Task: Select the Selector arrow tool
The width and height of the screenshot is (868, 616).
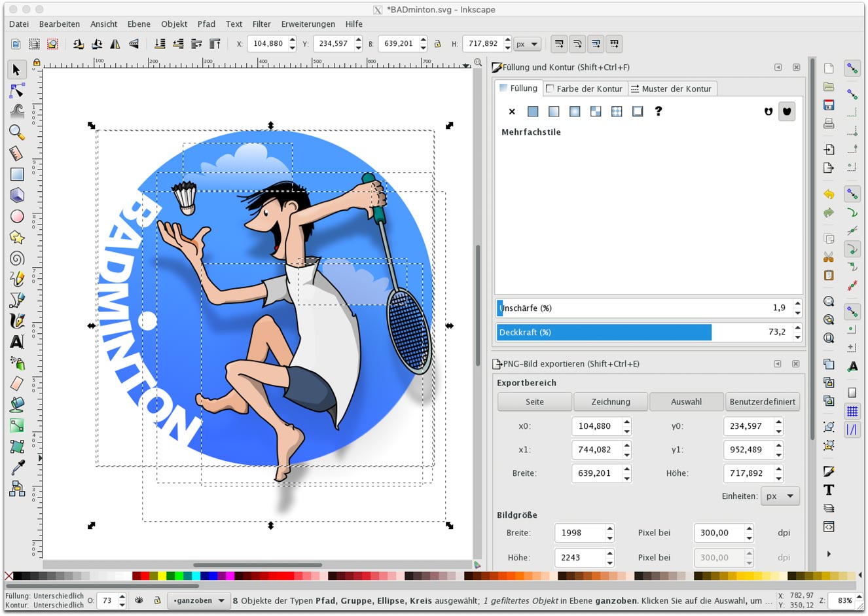Action: 17,69
